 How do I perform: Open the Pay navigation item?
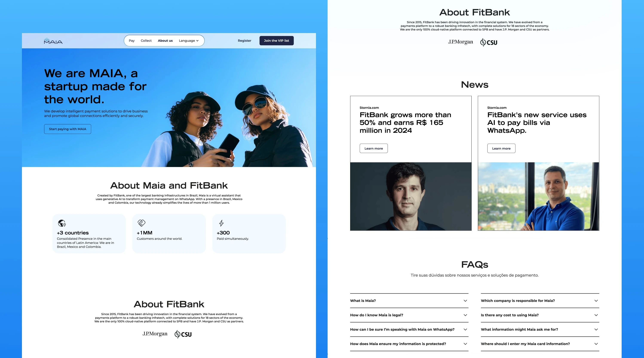click(x=132, y=41)
